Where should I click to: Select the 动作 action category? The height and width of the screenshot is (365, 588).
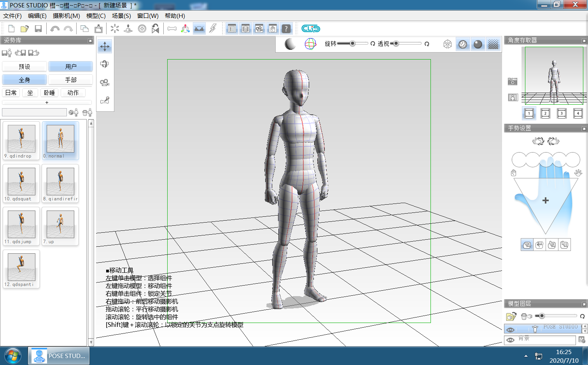(73, 93)
